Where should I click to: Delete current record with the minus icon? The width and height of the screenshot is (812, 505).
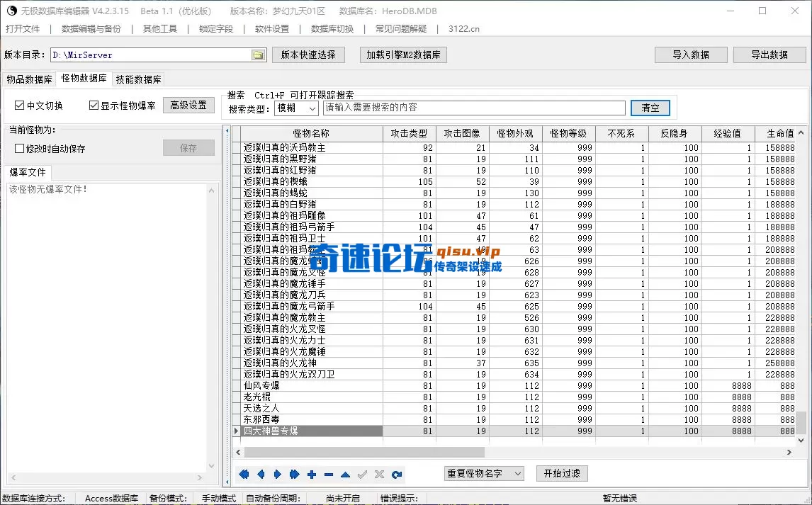click(x=327, y=474)
